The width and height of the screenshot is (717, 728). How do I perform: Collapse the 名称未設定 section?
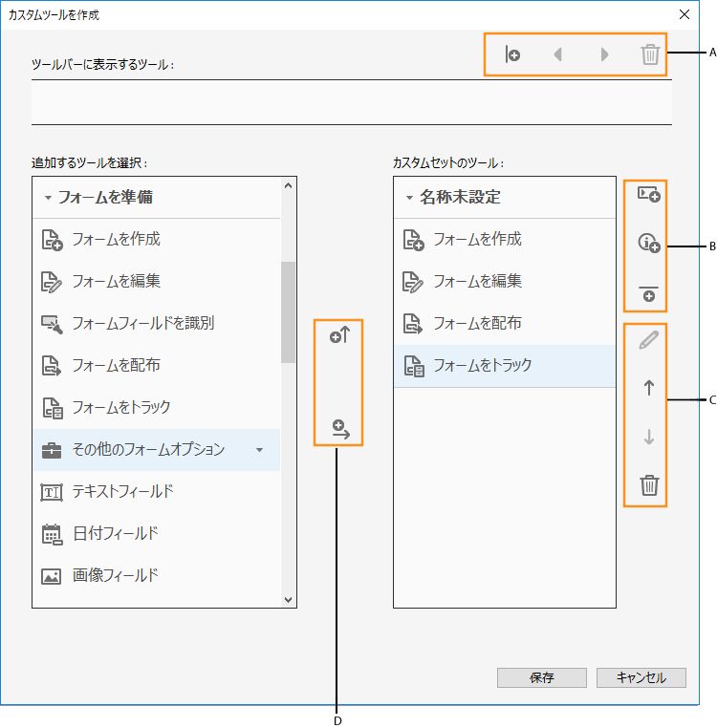[409, 199]
